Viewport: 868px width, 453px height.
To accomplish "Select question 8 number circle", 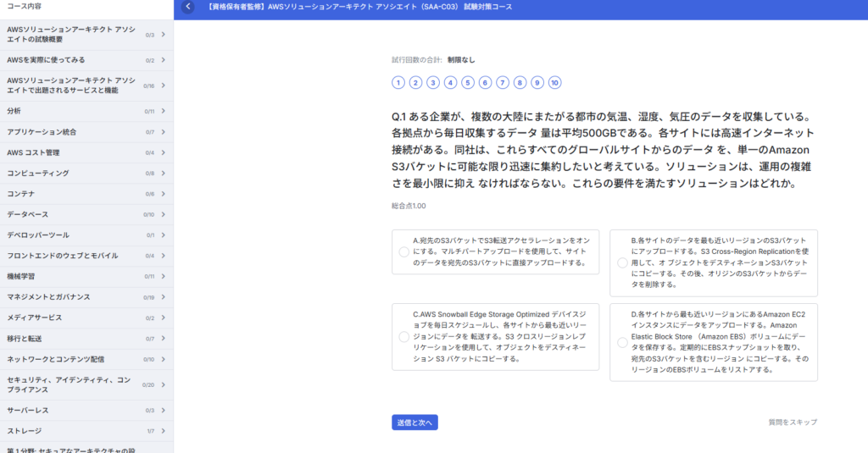I will [x=520, y=82].
